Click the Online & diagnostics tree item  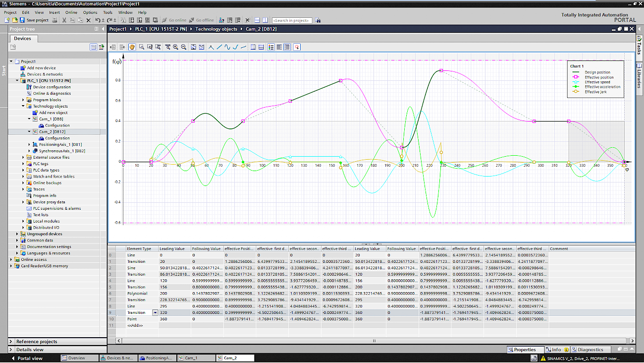tap(52, 93)
